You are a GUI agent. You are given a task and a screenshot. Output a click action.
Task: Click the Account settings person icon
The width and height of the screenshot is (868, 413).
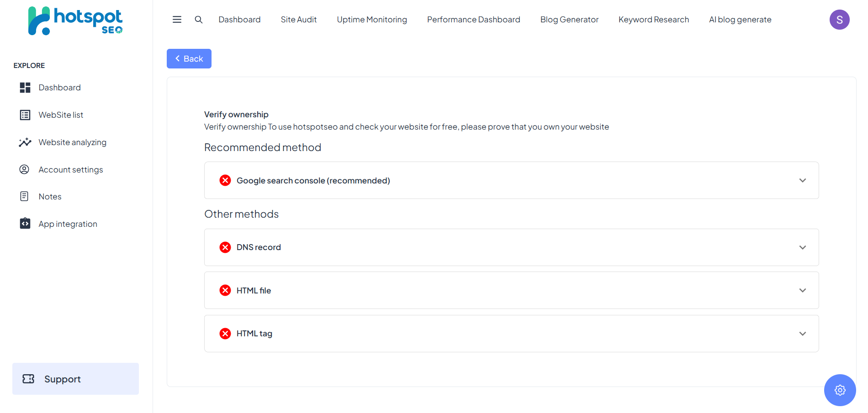pos(24,170)
